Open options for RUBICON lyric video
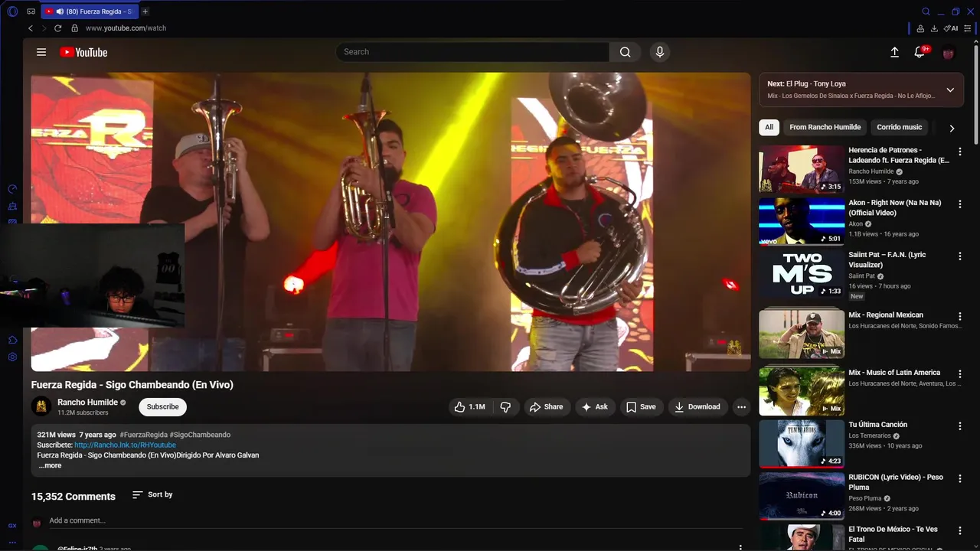 click(x=960, y=478)
